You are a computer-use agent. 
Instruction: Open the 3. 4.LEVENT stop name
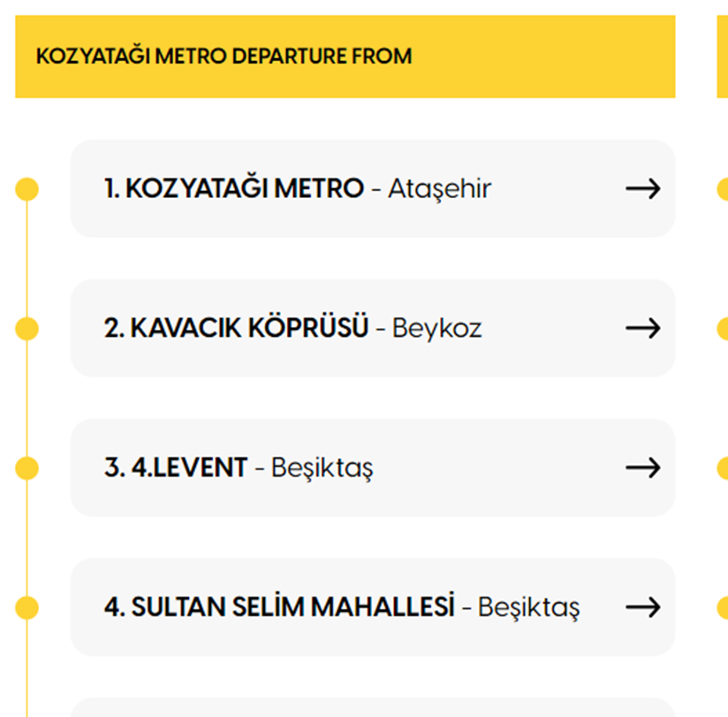(176, 468)
